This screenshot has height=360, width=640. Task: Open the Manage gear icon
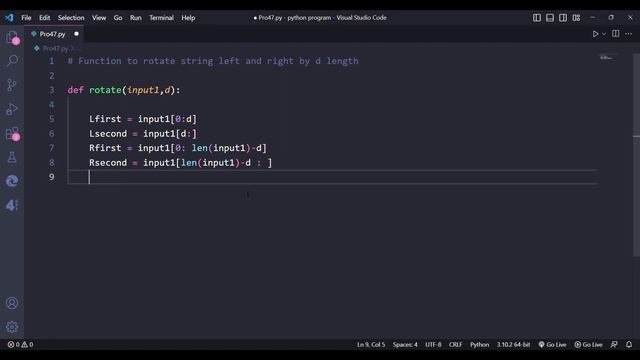click(12, 327)
